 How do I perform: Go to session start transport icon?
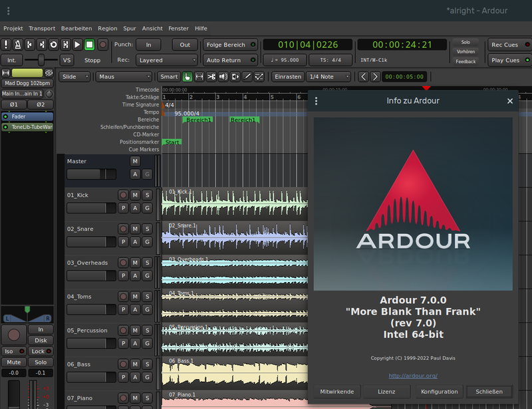coord(29,45)
